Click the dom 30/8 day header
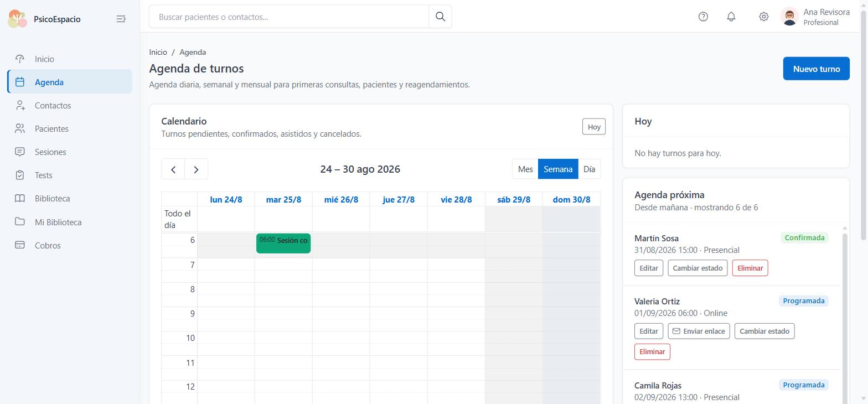This screenshot has height=404, width=868. tap(571, 199)
